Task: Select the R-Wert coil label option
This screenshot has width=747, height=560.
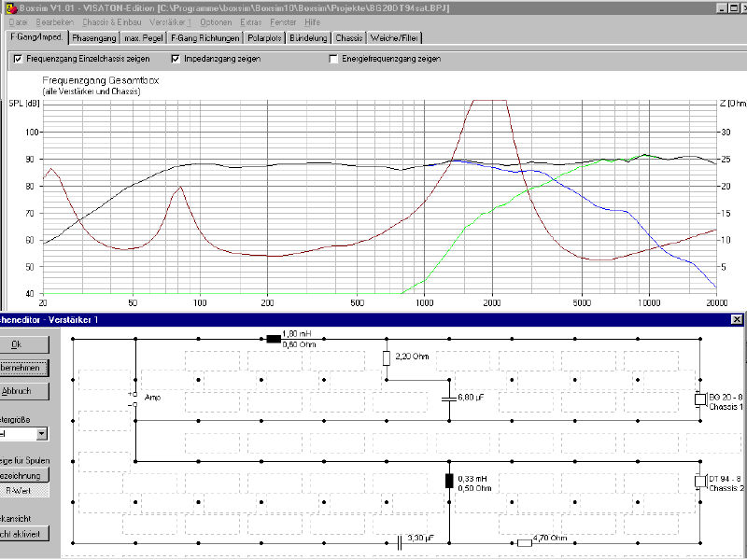Action: 23,489
